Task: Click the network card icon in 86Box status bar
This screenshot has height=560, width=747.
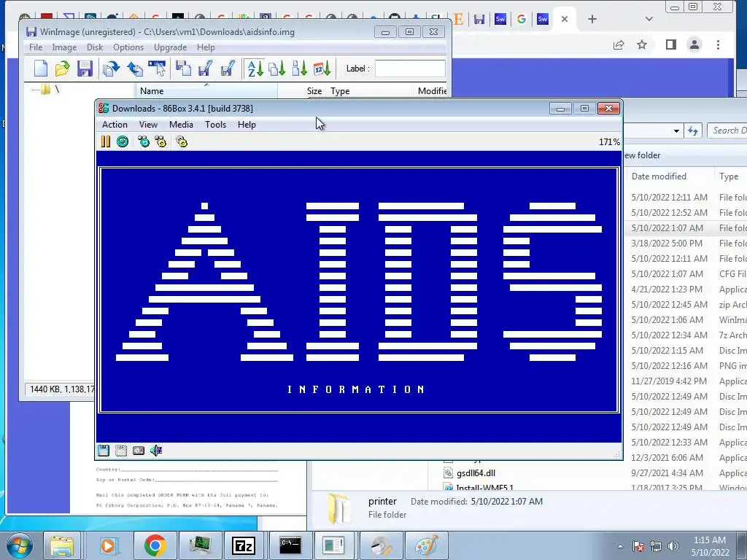Action: (139, 451)
